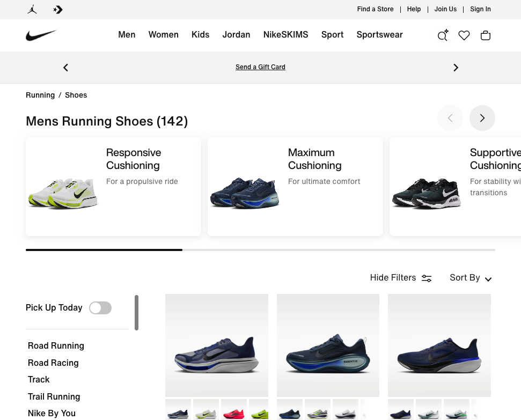Open the Jordan menu

pyautogui.click(x=236, y=34)
